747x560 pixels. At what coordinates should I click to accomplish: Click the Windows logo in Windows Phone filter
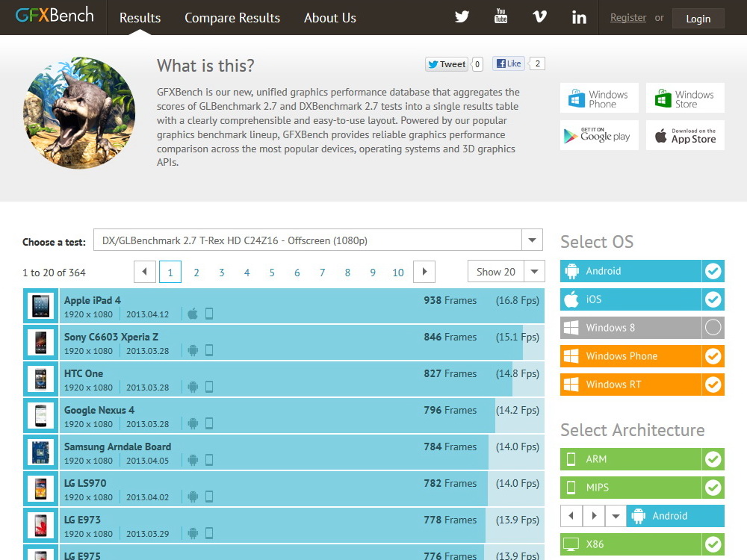[x=571, y=356]
